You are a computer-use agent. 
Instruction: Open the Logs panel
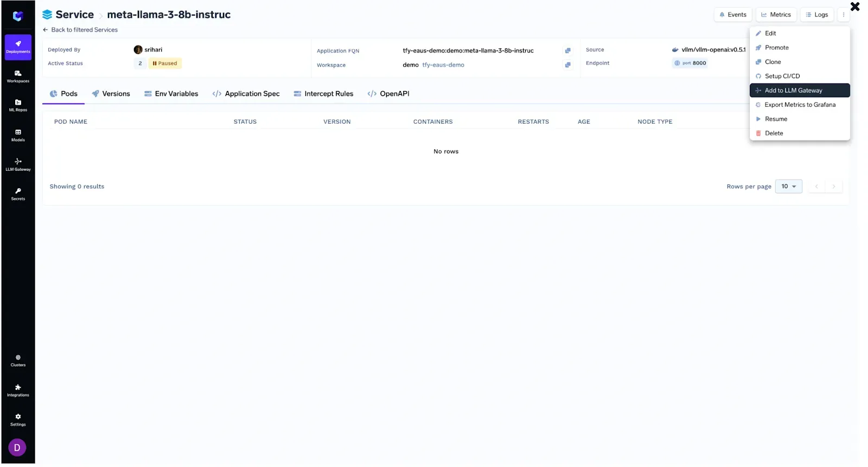click(817, 15)
